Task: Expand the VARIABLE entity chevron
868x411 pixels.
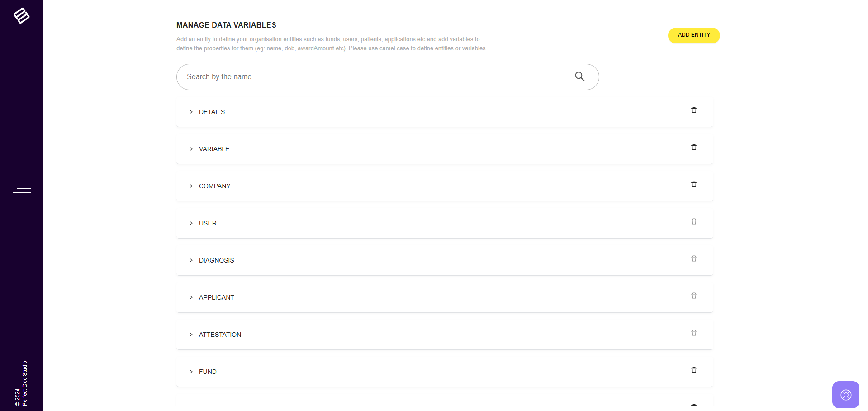Action: pos(191,149)
